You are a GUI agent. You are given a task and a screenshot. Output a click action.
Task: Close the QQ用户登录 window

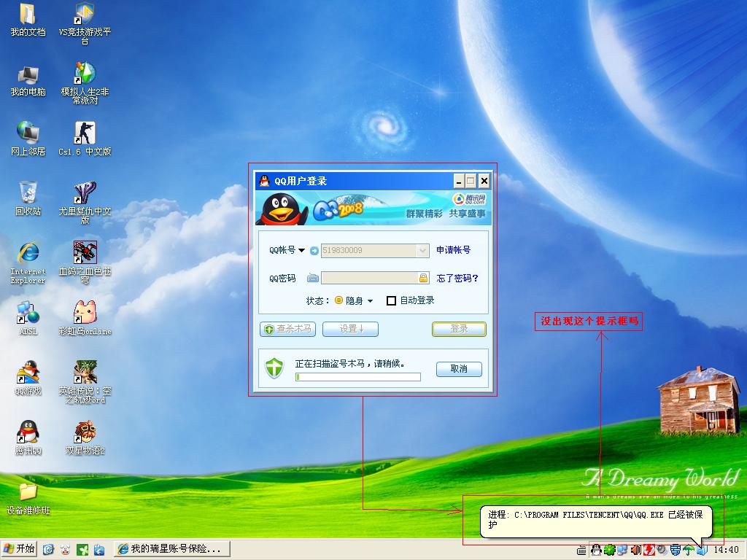tap(484, 181)
